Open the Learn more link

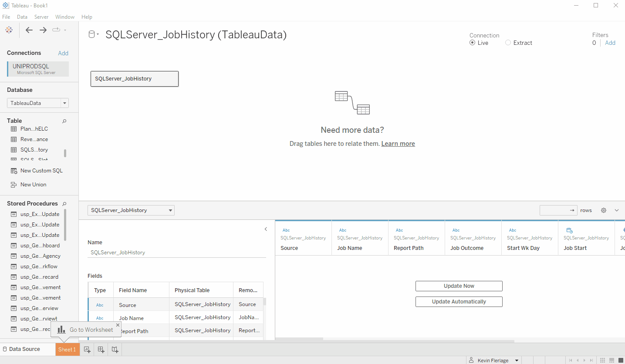click(398, 144)
